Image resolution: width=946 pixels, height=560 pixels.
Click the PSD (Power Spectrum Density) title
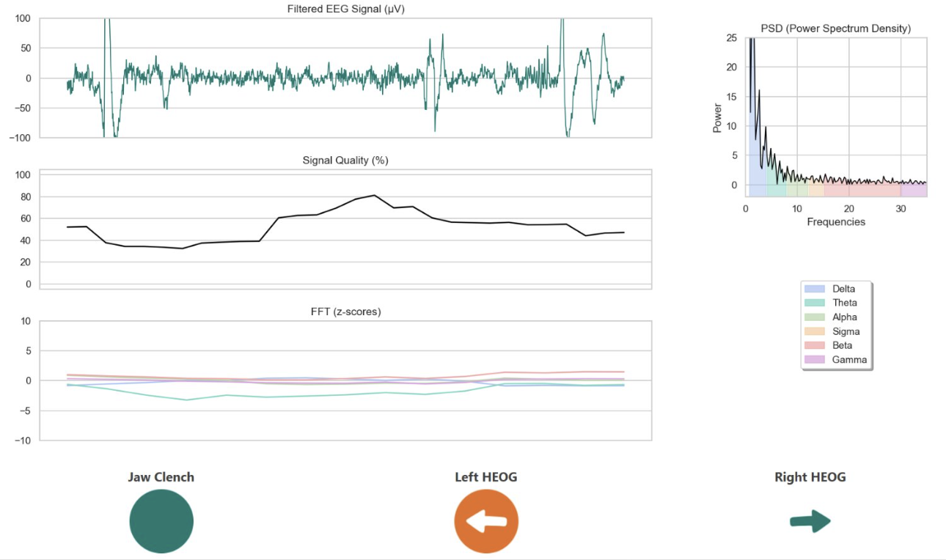click(836, 29)
